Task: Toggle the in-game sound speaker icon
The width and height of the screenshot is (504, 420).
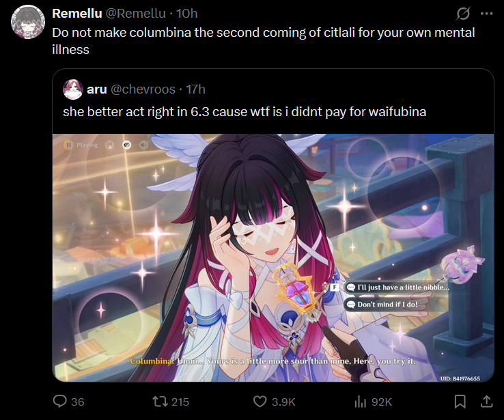Action: tap(143, 145)
